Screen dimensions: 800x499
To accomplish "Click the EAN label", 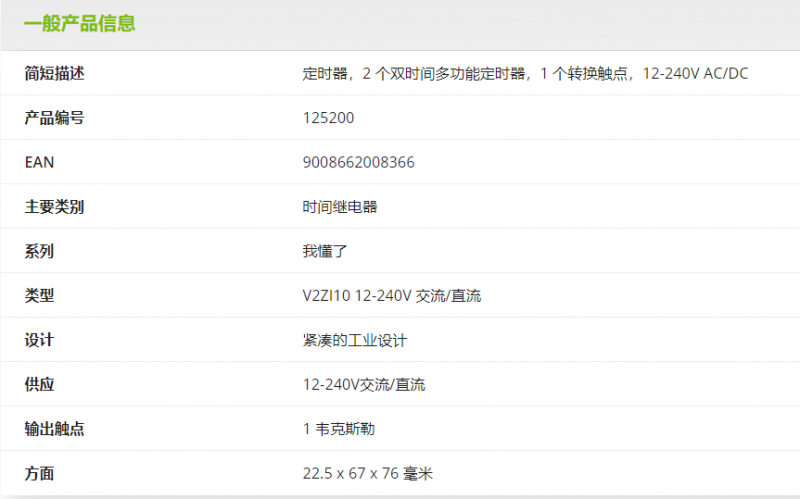I will click(39, 162).
